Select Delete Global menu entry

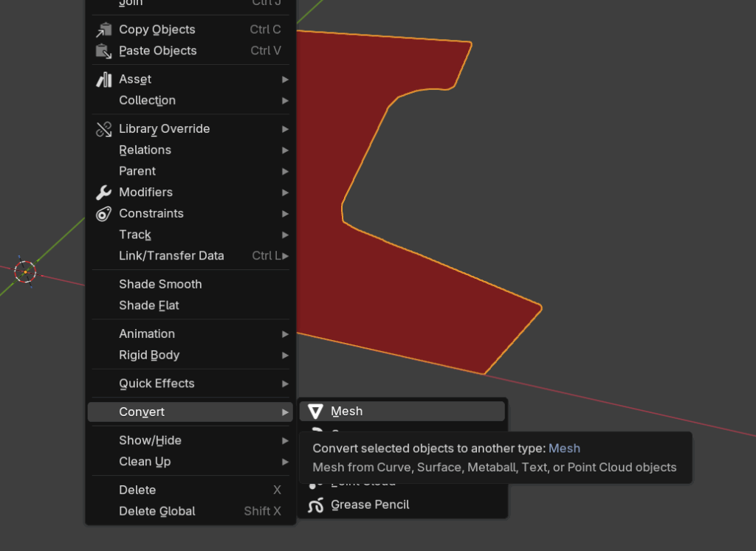(x=157, y=512)
